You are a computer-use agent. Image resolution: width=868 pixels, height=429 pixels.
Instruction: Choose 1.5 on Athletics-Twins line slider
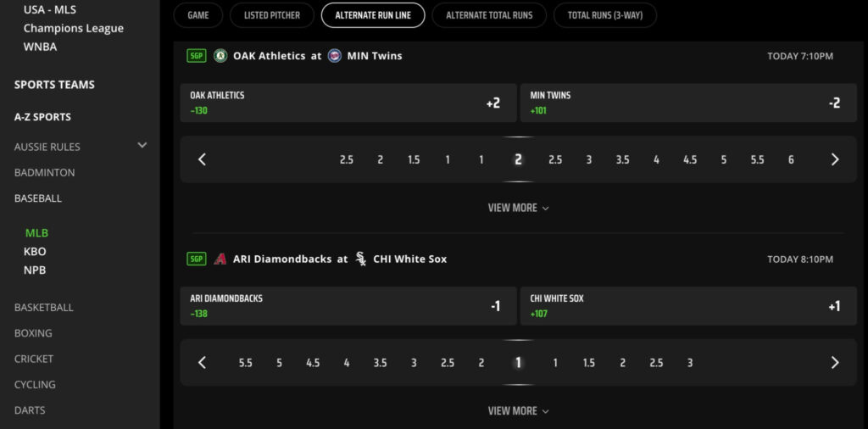pyautogui.click(x=414, y=160)
